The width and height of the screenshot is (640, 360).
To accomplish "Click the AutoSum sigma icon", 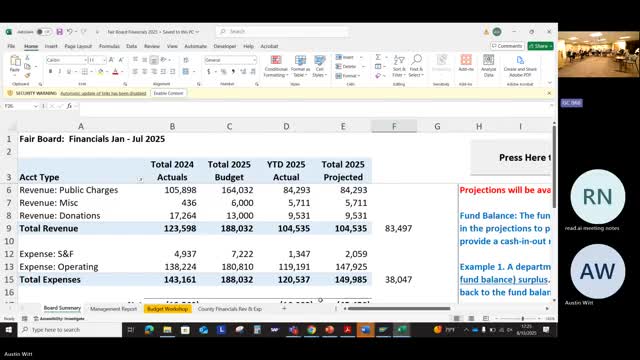I will click(x=378, y=58).
